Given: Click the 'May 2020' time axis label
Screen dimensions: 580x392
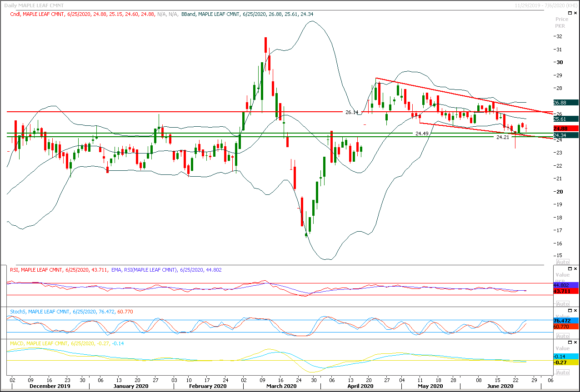Looking at the screenshot, I should coord(430,386).
